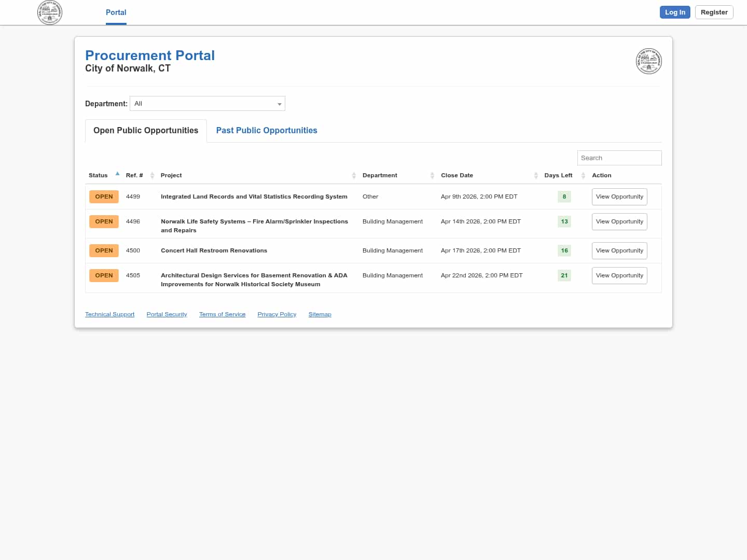
Task: Click the Sitemap footer link
Action: pyautogui.click(x=320, y=314)
